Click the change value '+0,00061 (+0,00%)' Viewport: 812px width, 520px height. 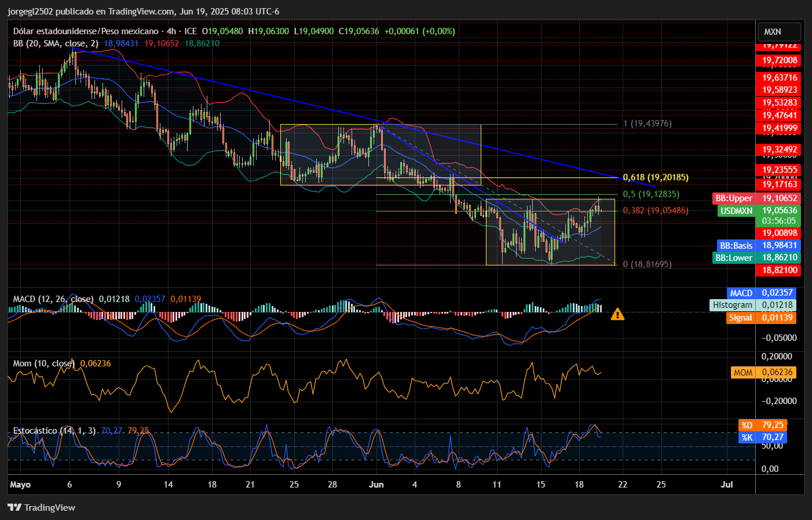click(x=420, y=31)
